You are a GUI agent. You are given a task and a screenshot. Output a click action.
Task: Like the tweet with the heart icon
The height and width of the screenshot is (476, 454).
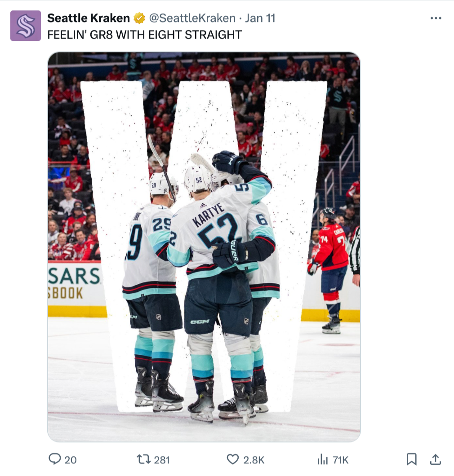(x=233, y=459)
